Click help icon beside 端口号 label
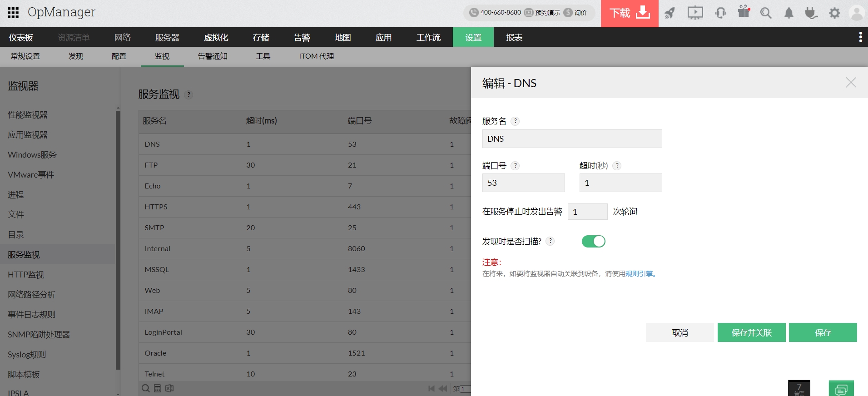 515,166
